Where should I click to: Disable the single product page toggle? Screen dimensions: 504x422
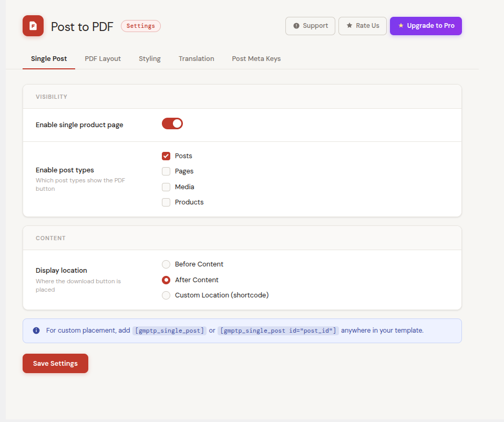point(172,123)
